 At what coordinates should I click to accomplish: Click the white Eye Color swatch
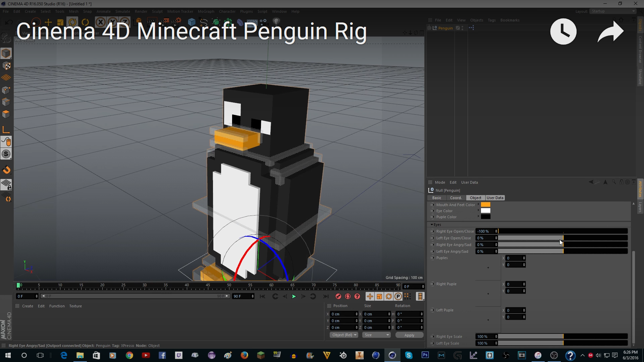(x=485, y=210)
